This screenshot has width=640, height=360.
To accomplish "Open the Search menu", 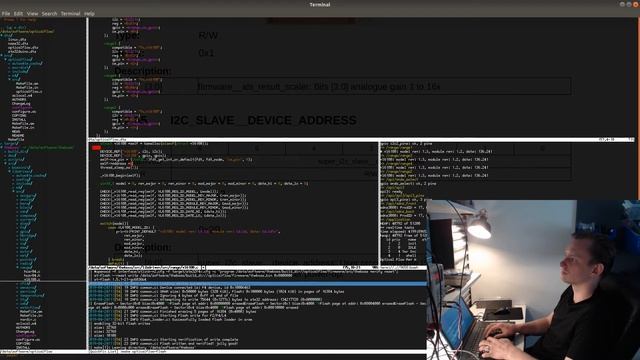I will 49,13.
